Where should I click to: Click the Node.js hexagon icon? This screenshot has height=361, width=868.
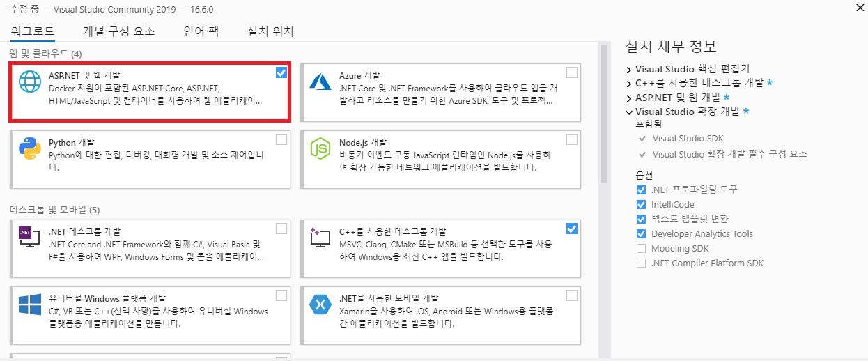point(320,148)
